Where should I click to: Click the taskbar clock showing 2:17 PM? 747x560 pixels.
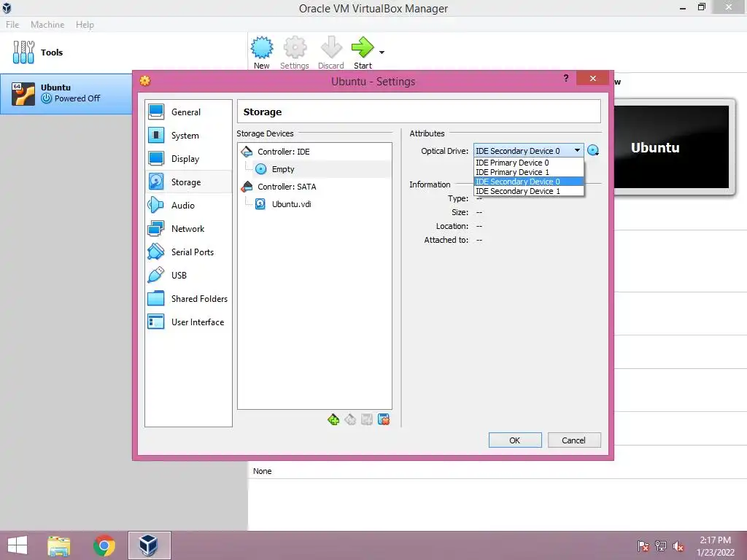[715, 545]
